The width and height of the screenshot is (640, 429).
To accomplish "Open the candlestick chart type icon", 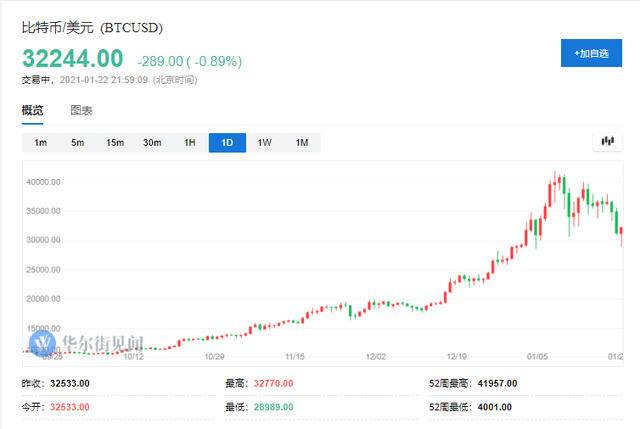I will click(606, 142).
